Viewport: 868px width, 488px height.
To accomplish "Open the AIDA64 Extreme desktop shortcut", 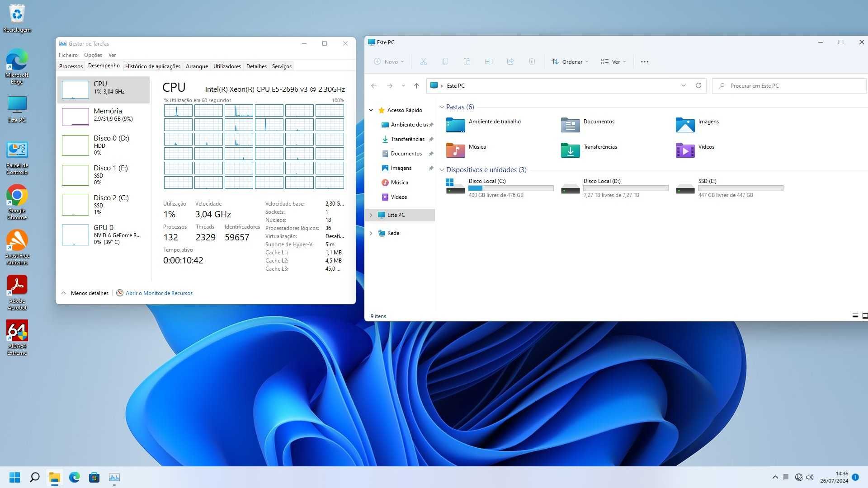I will click(17, 338).
